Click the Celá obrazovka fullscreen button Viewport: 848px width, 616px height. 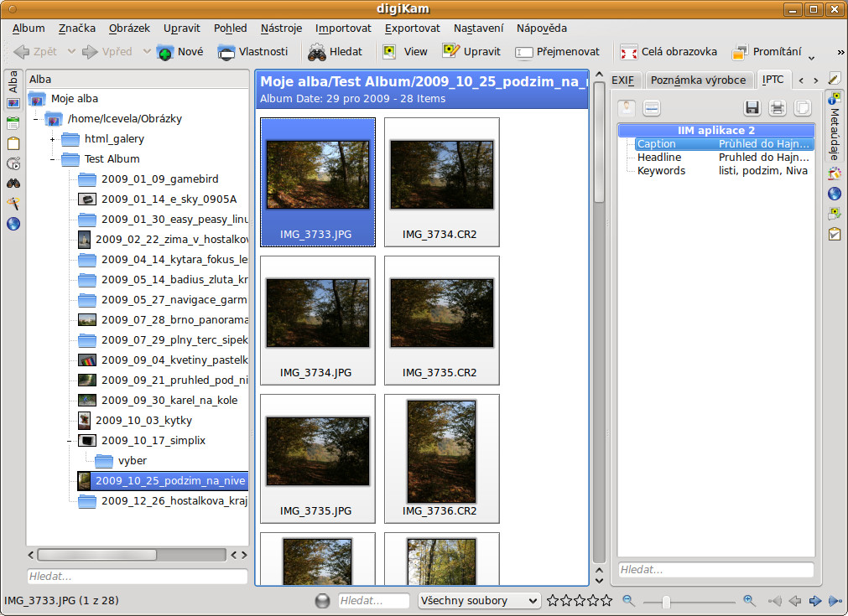click(x=669, y=52)
